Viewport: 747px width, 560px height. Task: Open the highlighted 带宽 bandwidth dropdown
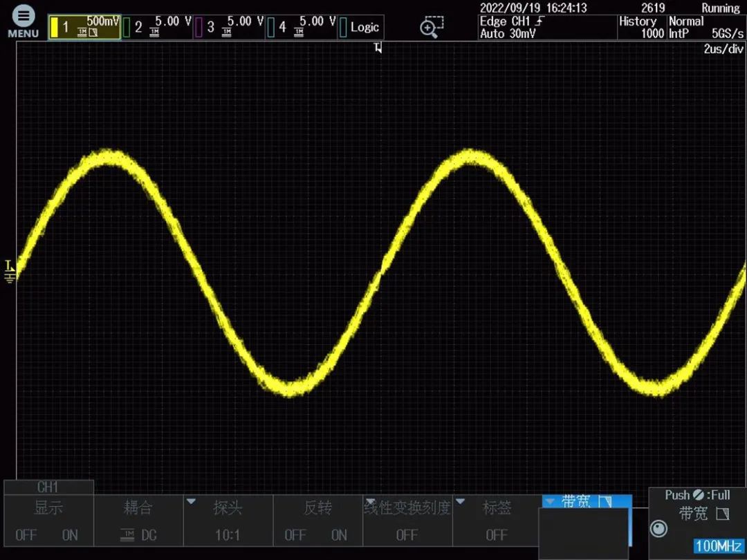586,503
